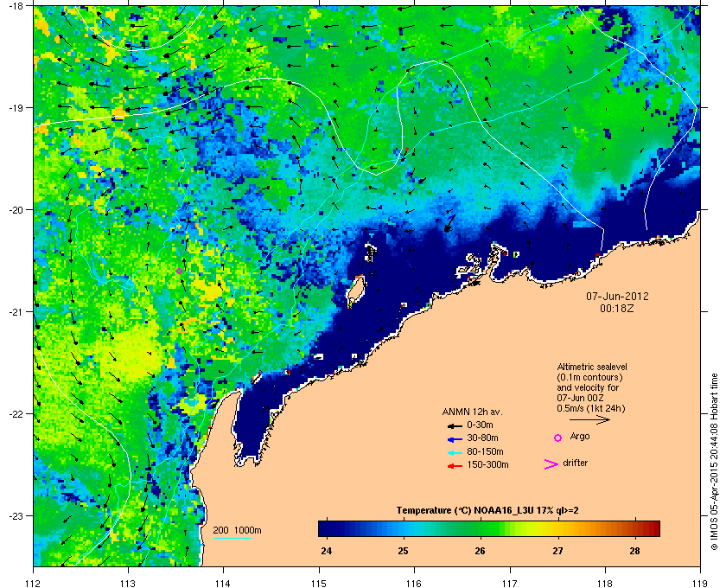
Task: Click the latitude axis label -20
Action: coord(17,210)
